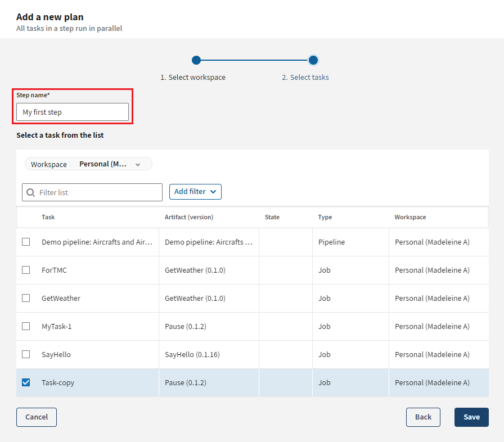This screenshot has height=442, width=504.
Task: Focus the Step name input field
Action: pos(73,112)
